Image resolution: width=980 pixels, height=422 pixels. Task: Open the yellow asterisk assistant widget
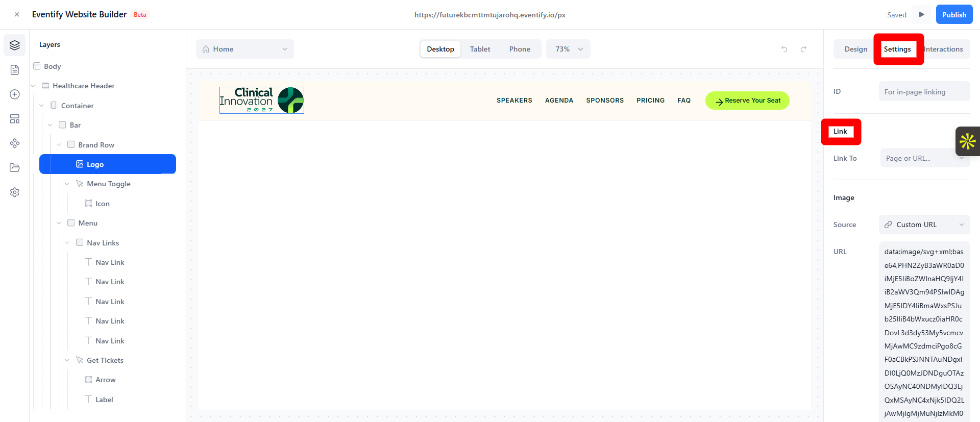pos(968,141)
